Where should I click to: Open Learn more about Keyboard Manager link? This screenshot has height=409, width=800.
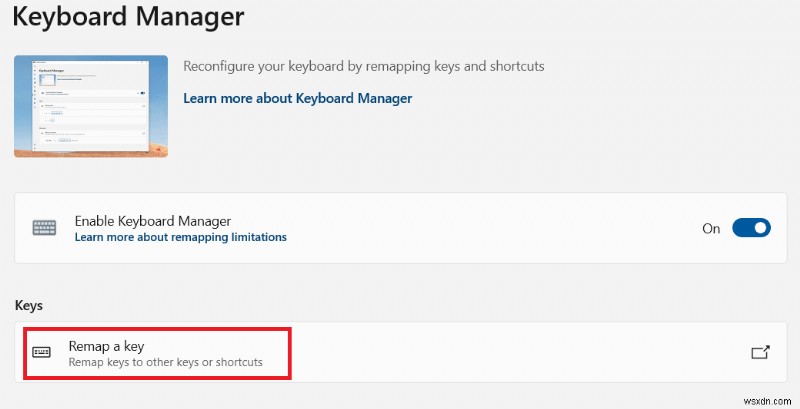(x=297, y=98)
